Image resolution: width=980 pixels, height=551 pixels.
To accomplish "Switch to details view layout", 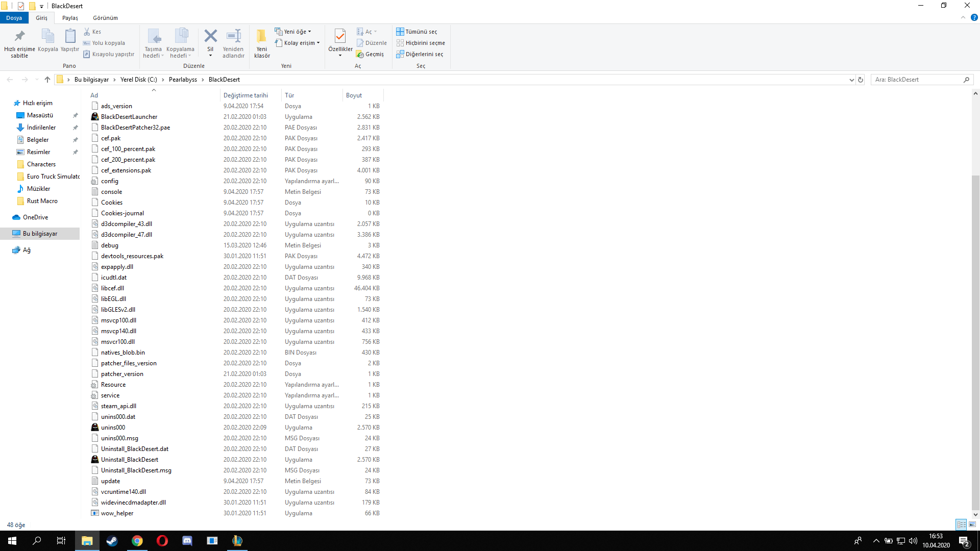I will pyautogui.click(x=961, y=524).
